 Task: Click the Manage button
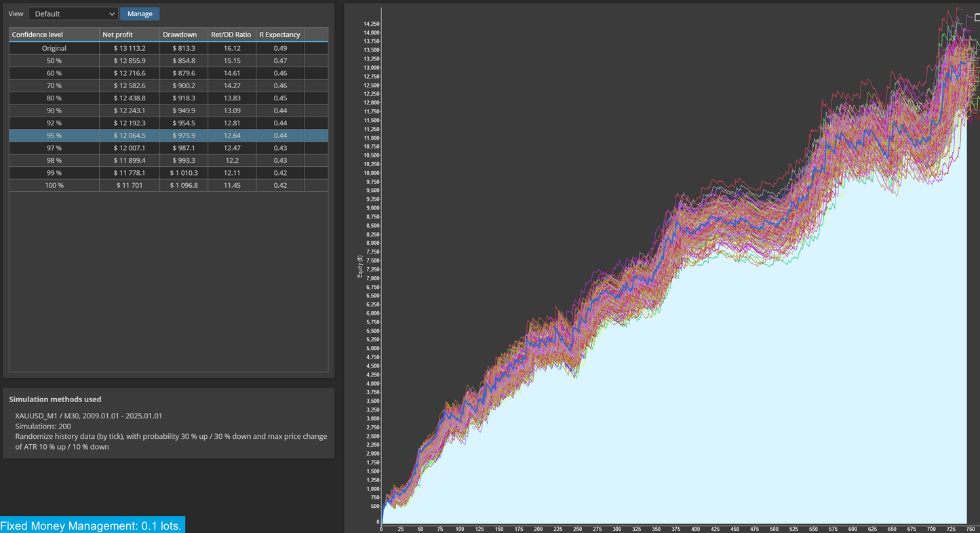pos(140,14)
